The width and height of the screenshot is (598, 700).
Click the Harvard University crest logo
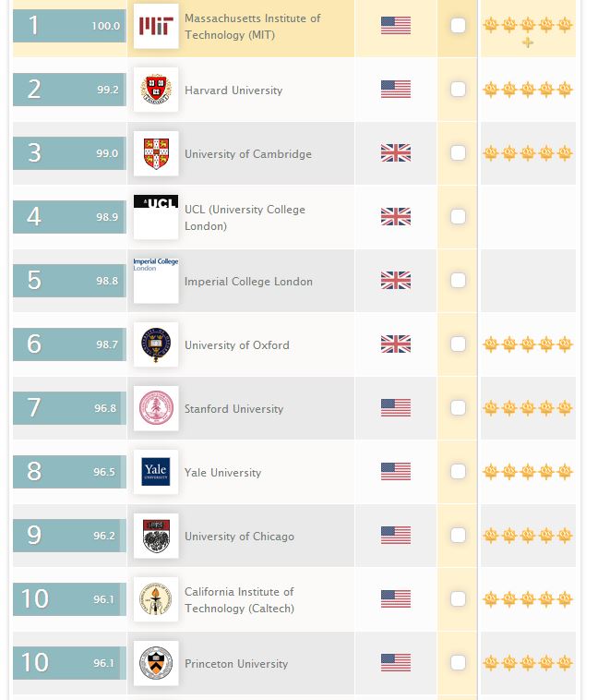[156, 90]
